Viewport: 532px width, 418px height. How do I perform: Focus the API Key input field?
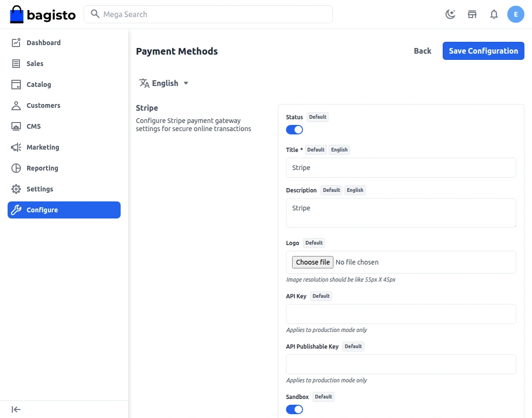pos(401,314)
